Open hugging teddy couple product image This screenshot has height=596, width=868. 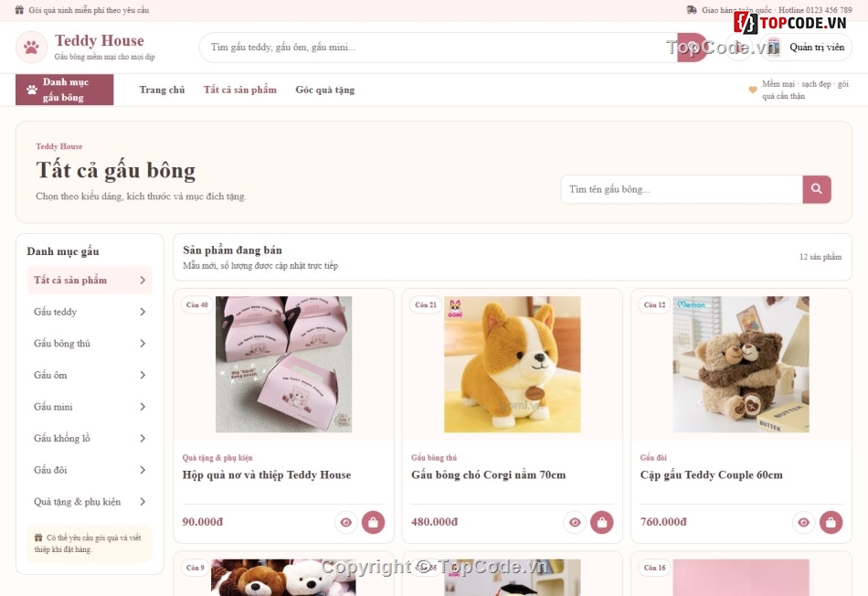coord(741,364)
